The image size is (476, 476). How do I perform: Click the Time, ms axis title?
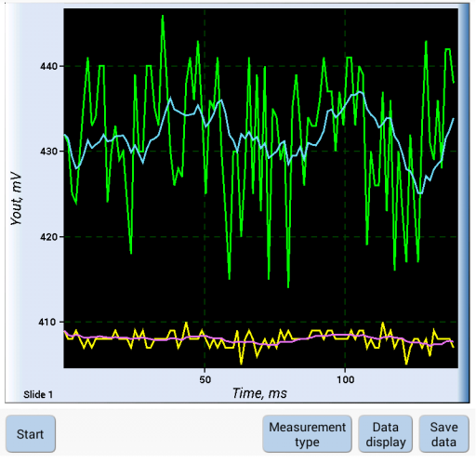(259, 393)
